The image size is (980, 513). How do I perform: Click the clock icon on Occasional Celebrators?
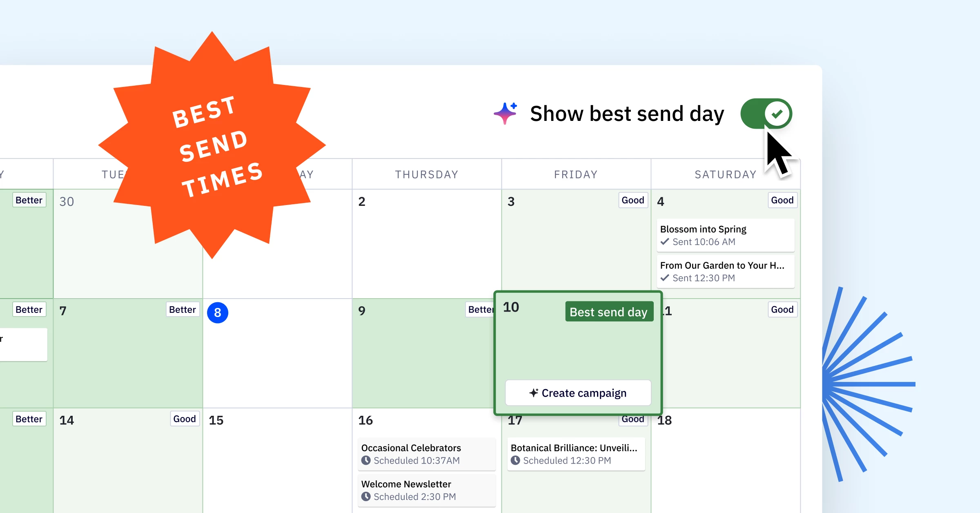[366, 460]
